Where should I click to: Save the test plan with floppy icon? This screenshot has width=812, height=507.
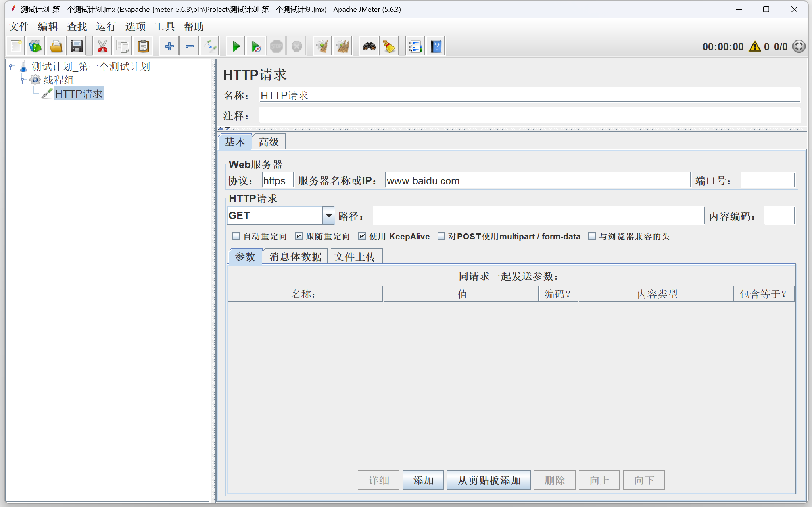point(76,46)
